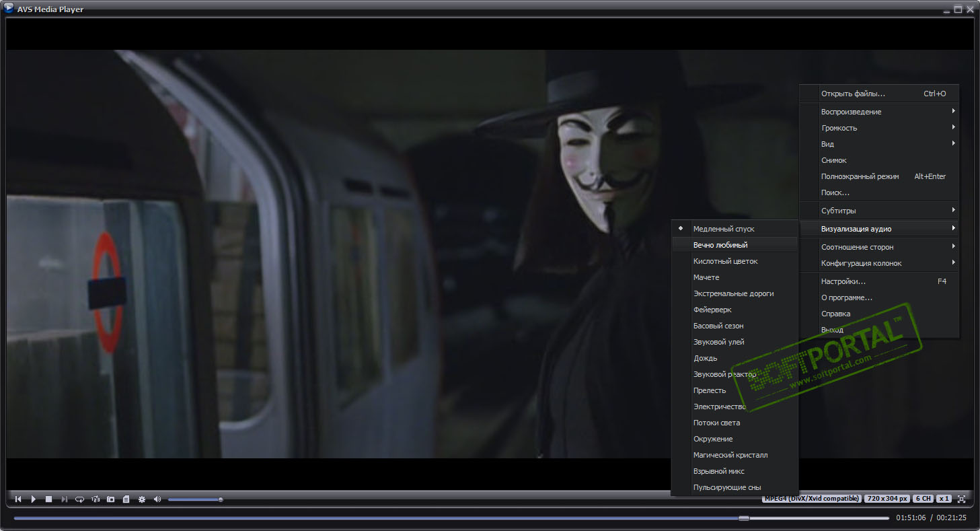Expand the Воспроизведение submenu
The image size is (980, 531).
point(878,112)
